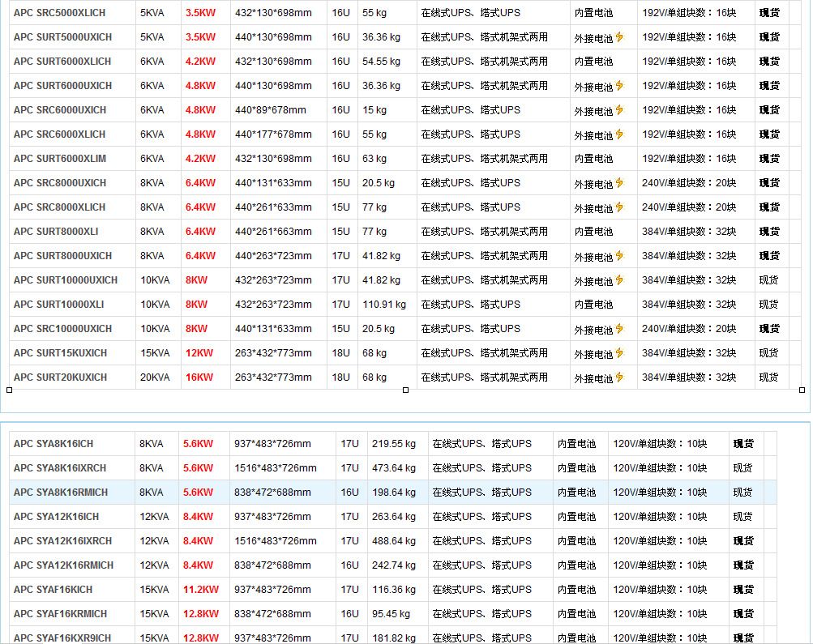The image size is (813, 644).
Task: Click lightning icon in APC SURT10000UXICH row
Action: [x=620, y=280]
